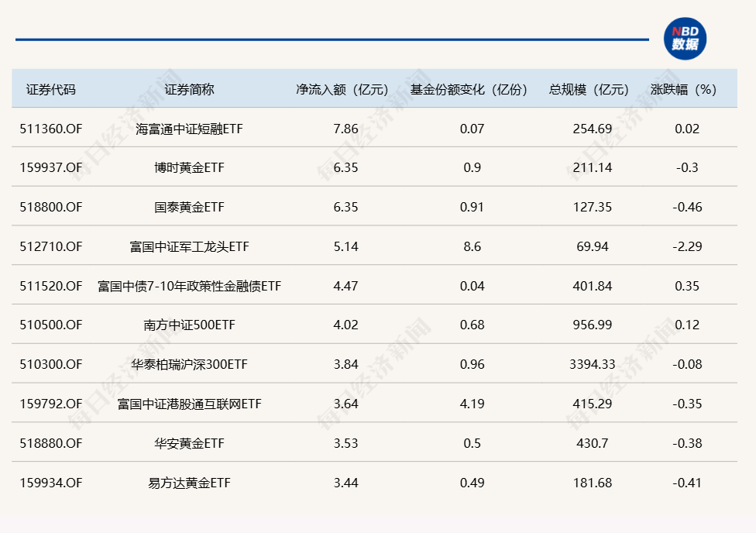The height and width of the screenshot is (533, 756).
Task: Select 易方达黄金ETF fund name
Action: click(189, 483)
